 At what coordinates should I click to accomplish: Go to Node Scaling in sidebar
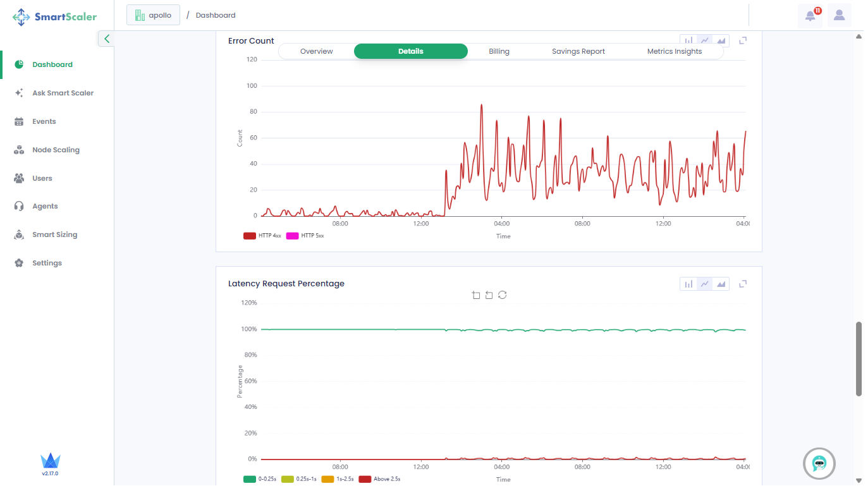56,150
